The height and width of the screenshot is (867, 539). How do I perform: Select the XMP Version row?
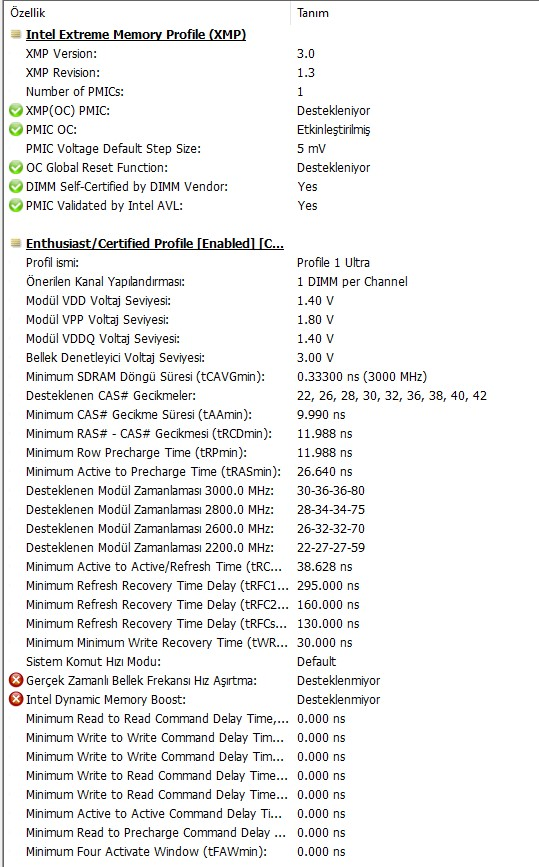coord(271,54)
